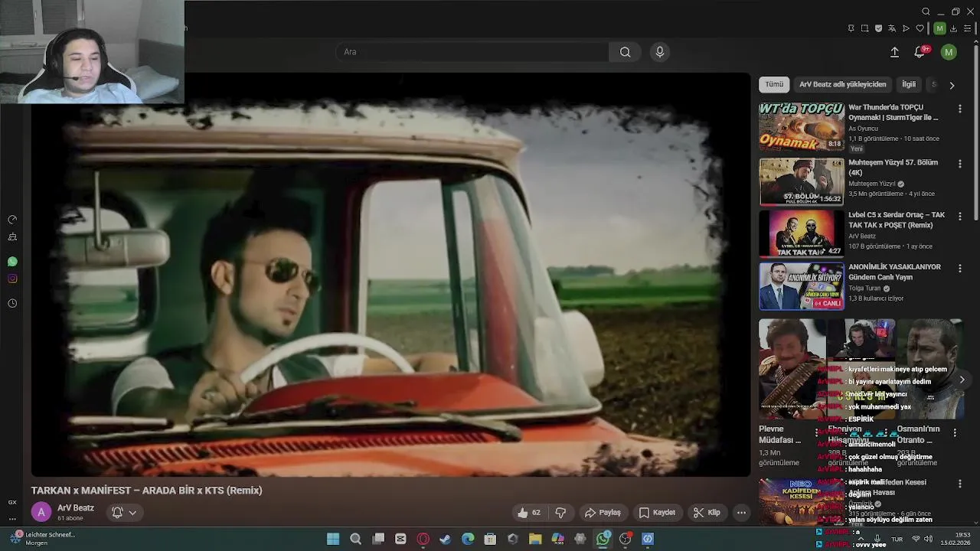Open the 19:53 clock and date
The image size is (980, 551).
click(955, 539)
